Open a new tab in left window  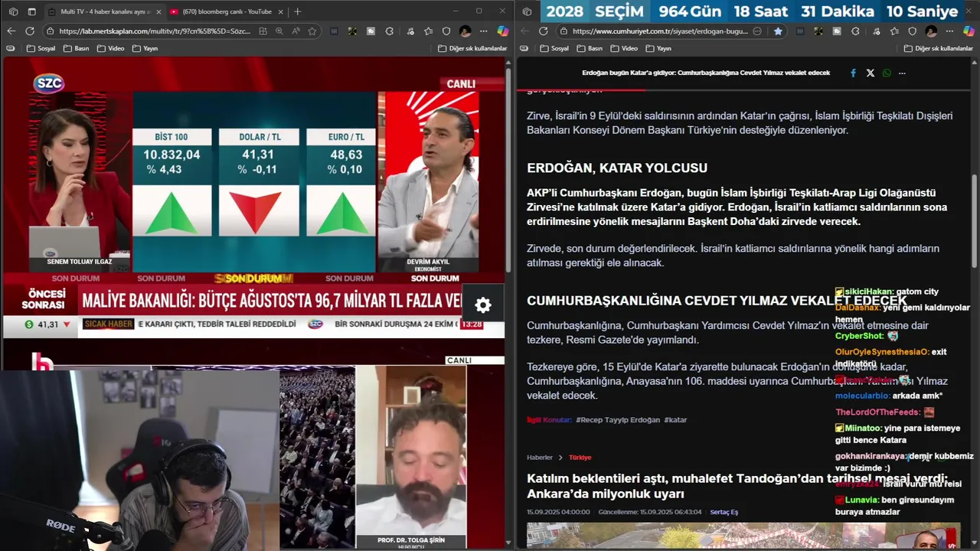pos(297,11)
